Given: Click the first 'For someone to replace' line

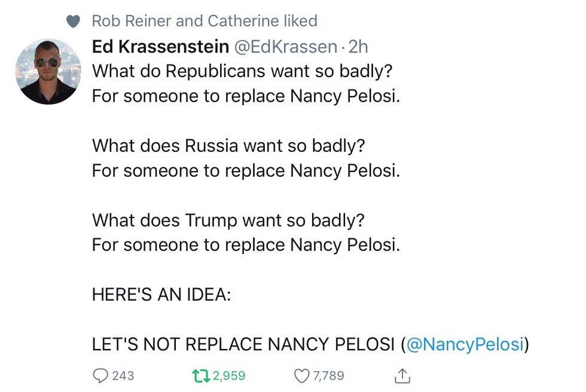Looking at the screenshot, I should [245, 96].
